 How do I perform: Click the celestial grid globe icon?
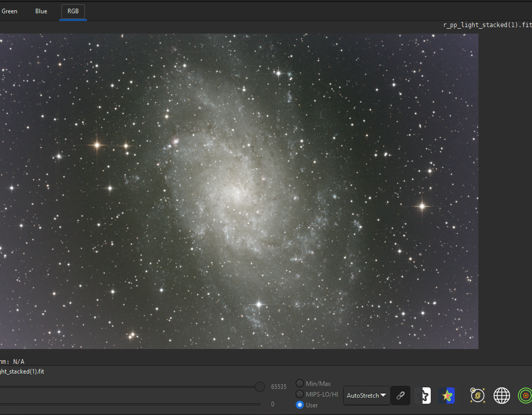click(501, 396)
